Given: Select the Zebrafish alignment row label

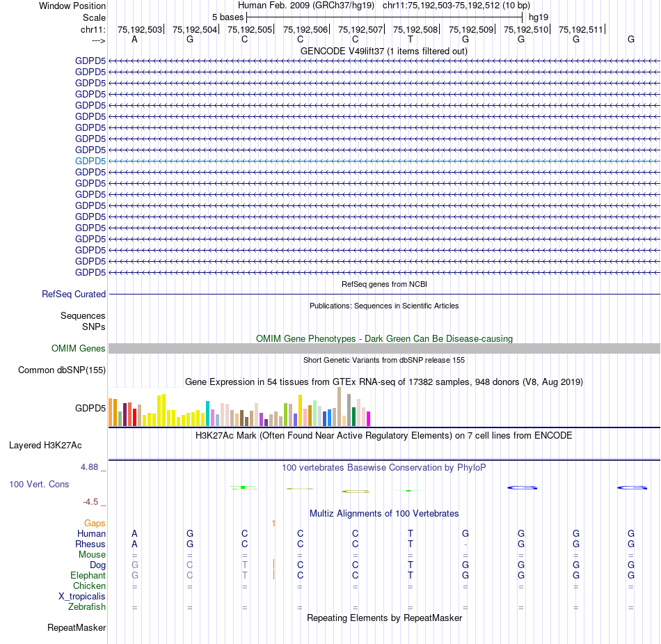Looking at the screenshot, I should click(x=87, y=606).
